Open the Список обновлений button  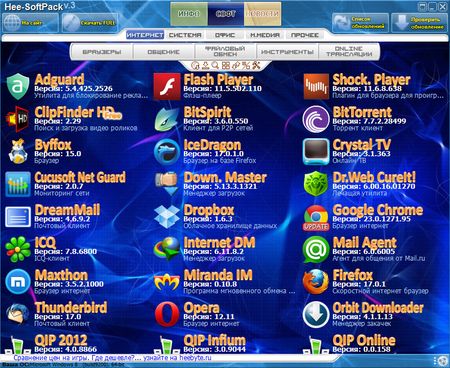coord(360,23)
